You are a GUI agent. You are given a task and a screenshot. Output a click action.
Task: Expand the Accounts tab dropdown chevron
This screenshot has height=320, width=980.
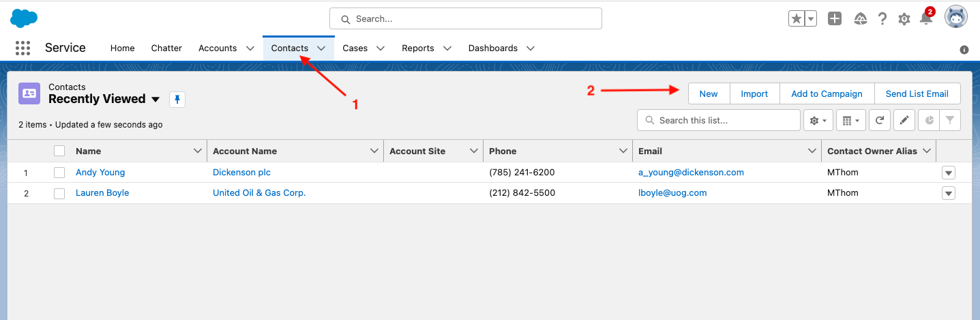tap(250, 48)
